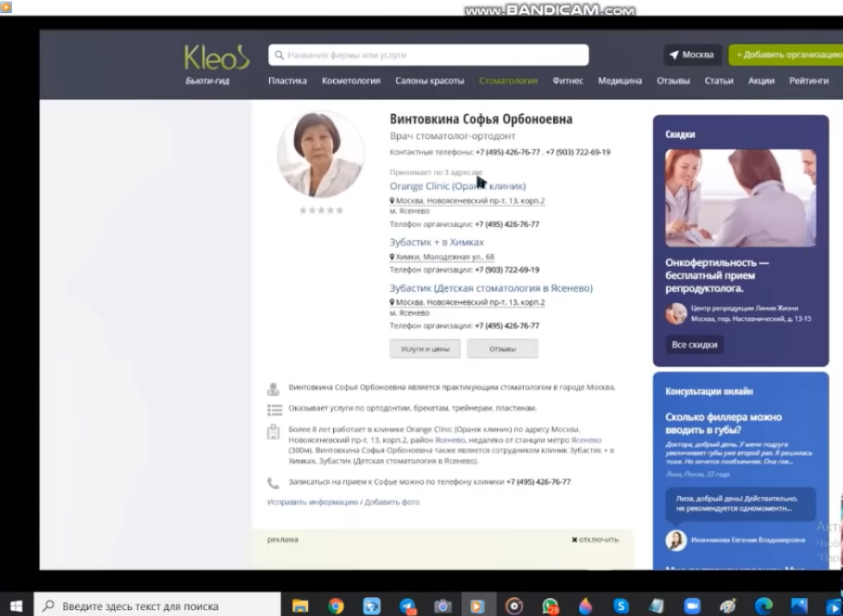
Task: Click the doctor's profile photo
Action: 321,154
